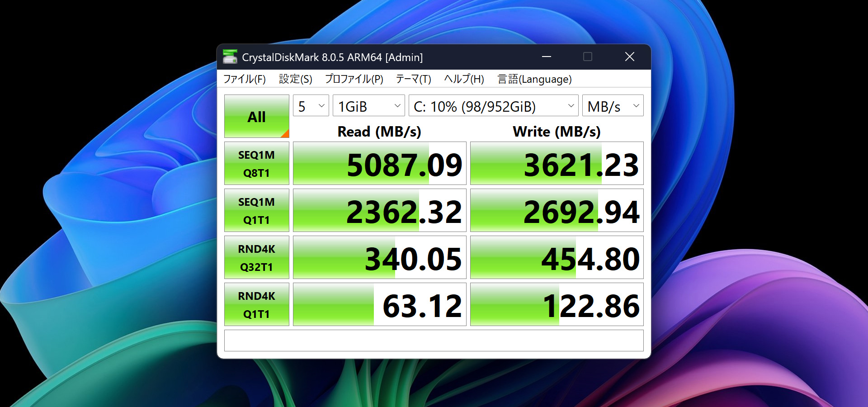
Task: Click the 3621.23 write result
Action: point(557,163)
